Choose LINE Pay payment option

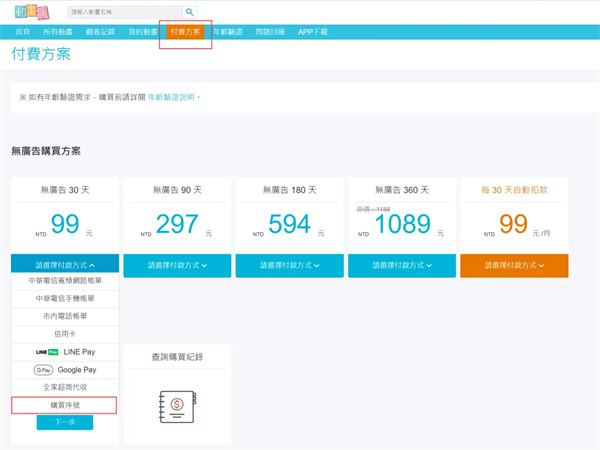coord(65,352)
